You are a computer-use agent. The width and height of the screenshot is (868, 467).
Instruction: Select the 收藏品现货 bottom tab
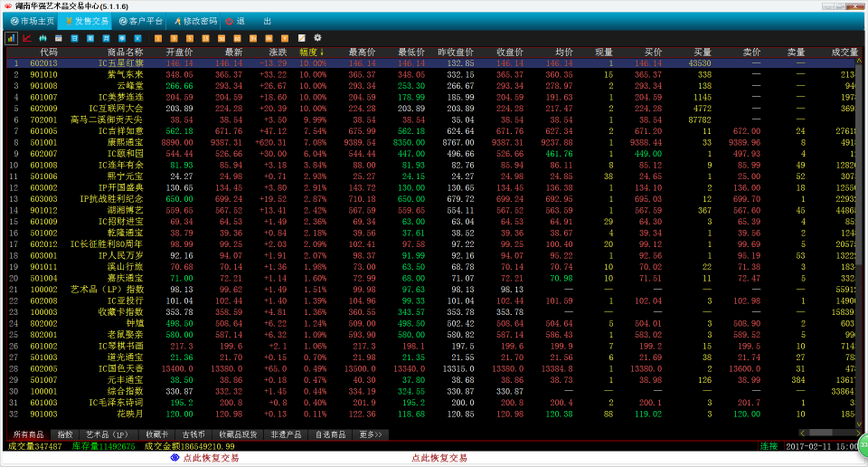pos(238,434)
